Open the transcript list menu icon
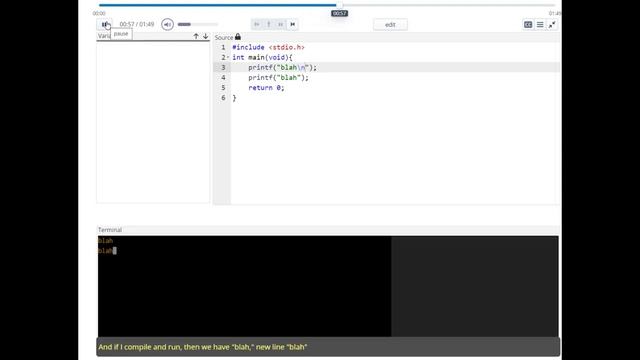This screenshot has width=640, height=360. [x=540, y=24]
